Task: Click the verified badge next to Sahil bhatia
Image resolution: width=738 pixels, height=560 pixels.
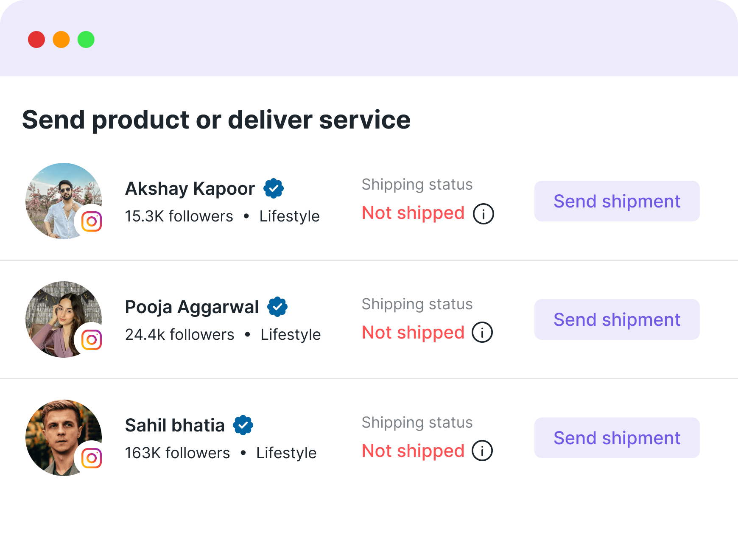Action: point(243,424)
